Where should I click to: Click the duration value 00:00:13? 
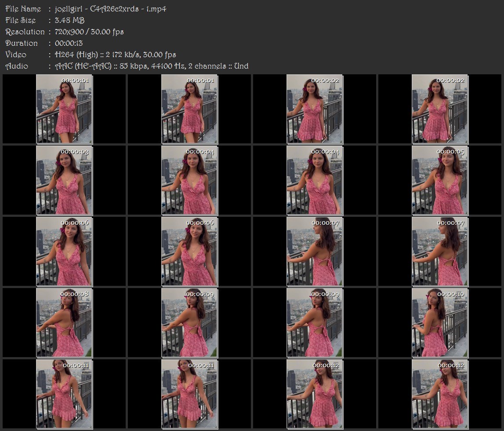click(x=69, y=43)
